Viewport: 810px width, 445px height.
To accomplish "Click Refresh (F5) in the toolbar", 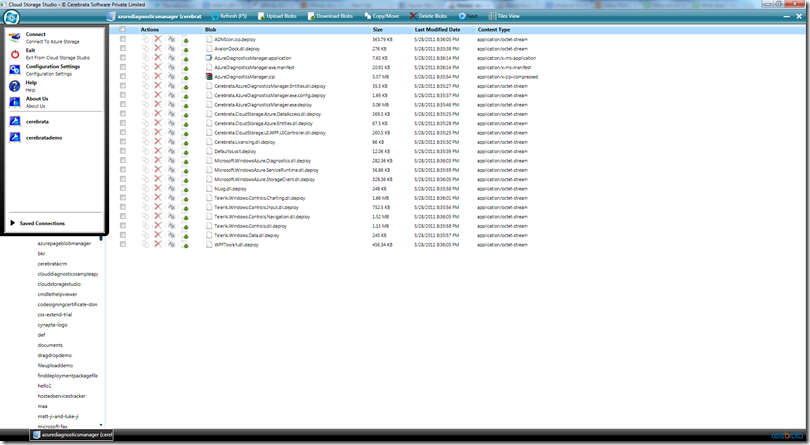I will click(x=229, y=16).
